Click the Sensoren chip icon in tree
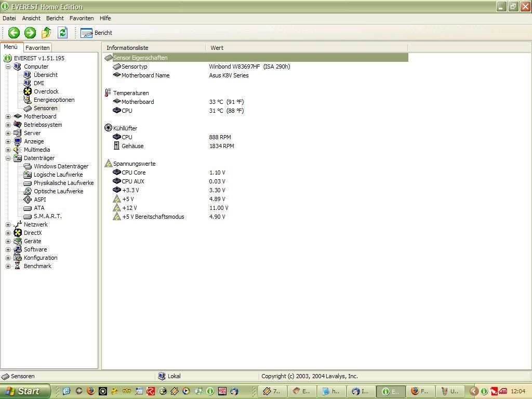This screenshot has height=399, width=532. click(x=28, y=108)
